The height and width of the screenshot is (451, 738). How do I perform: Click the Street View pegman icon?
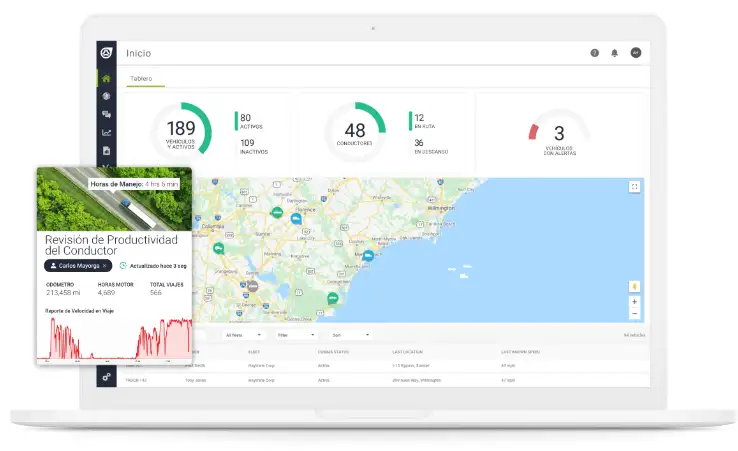click(x=634, y=287)
